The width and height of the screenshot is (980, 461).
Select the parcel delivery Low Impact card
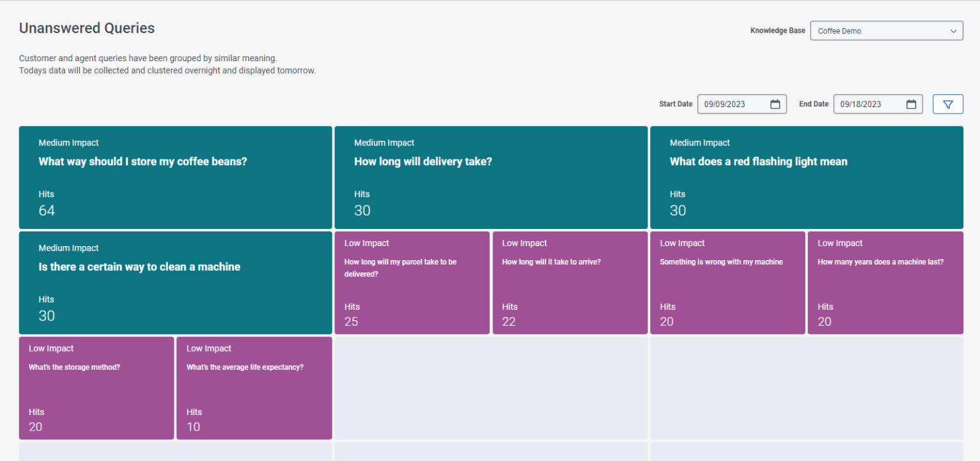pyautogui.click(x=412, y=282)
